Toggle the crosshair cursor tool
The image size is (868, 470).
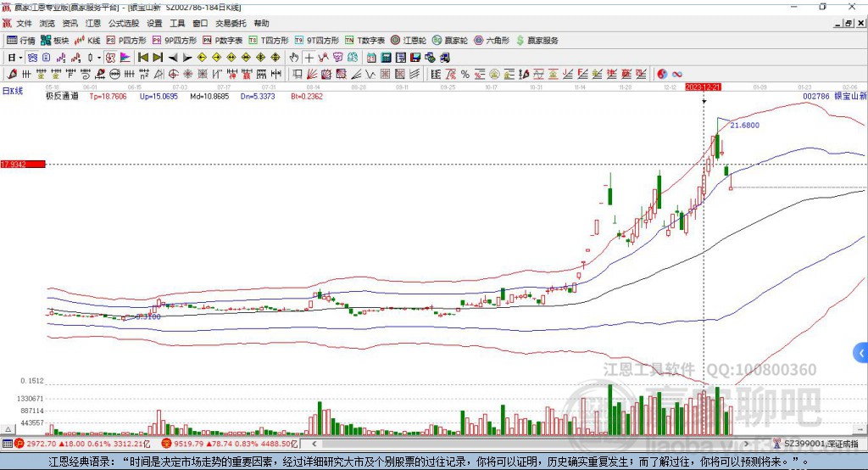309,57
